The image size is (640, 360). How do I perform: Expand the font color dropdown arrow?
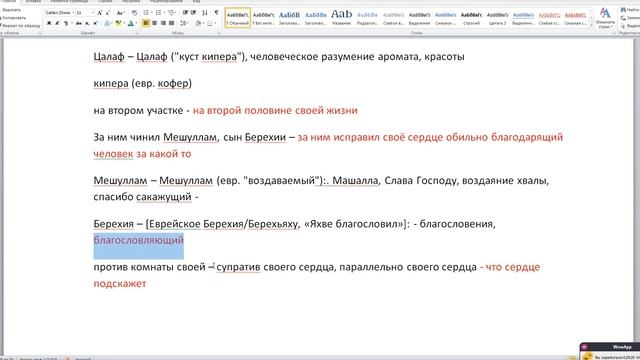136,23
